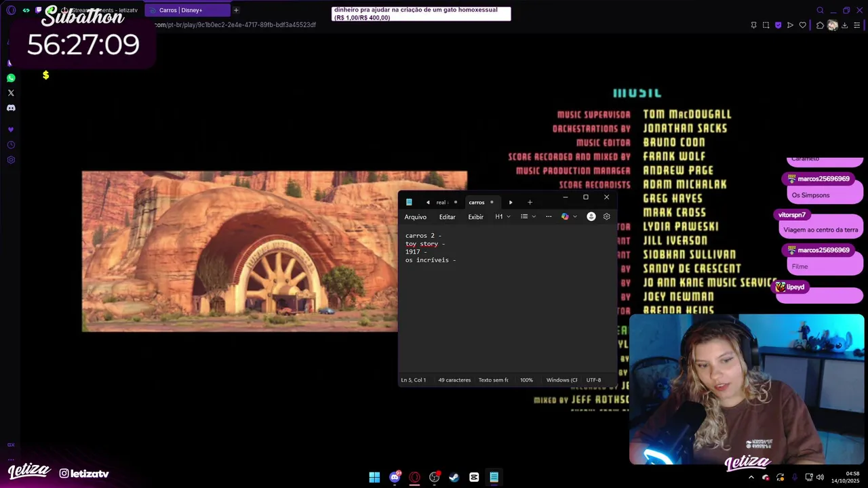Open OBS Studio from the taskbar
The width and height of the screenshot is (868, 488).
pos(435,477)
